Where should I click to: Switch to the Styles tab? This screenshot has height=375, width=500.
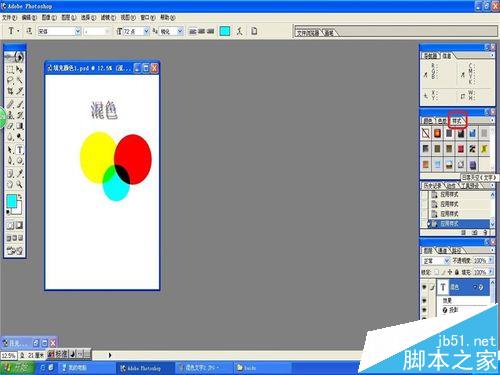(x=457, y=121)
